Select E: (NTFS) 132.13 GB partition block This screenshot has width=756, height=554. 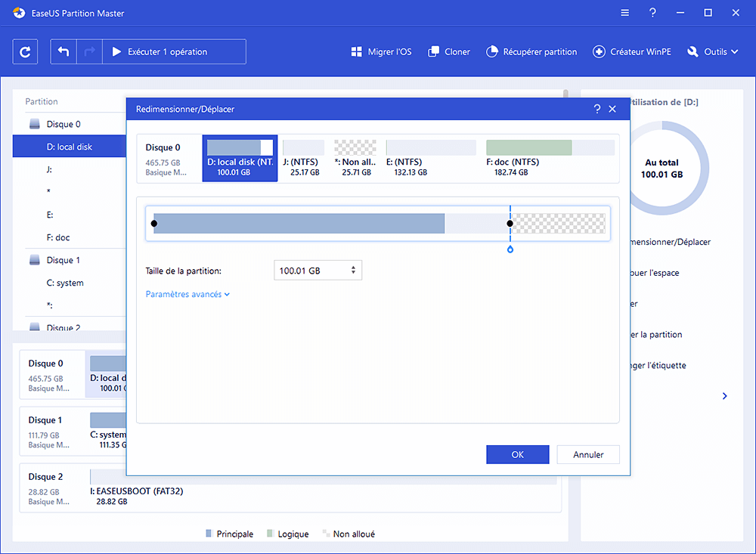tap(431, 158)
